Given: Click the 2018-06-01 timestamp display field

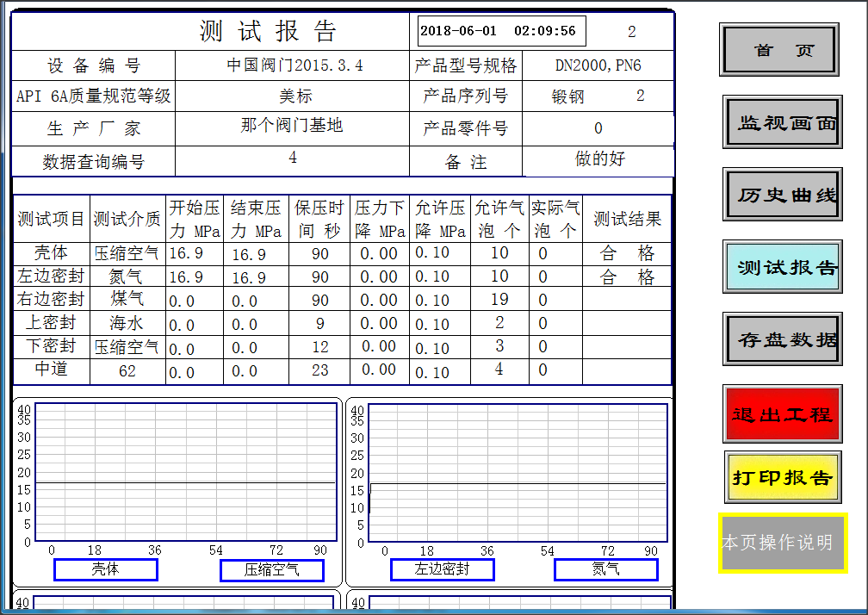Looking at the screenshot, I should pos(499,30).
